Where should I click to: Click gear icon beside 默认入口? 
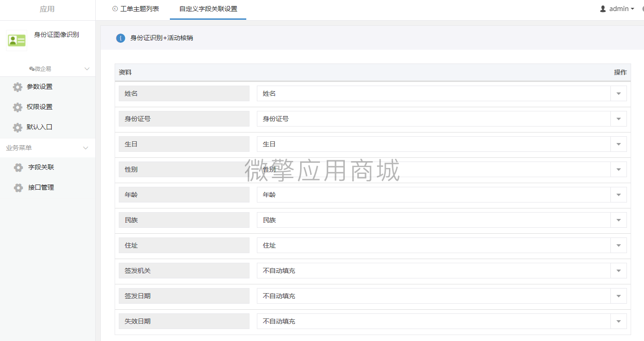pos(17,127)
